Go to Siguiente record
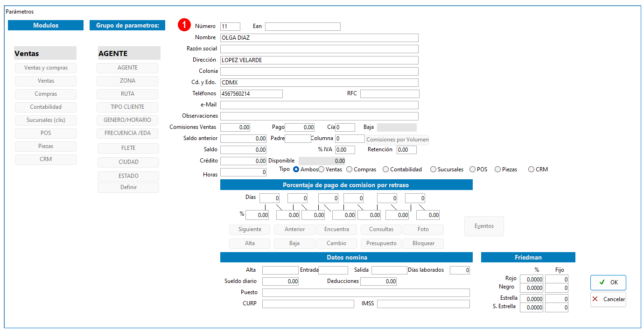 (249, 230)
